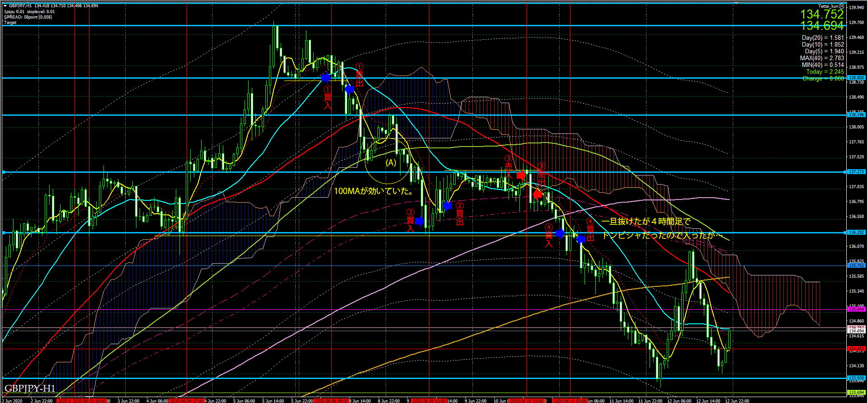Click the 138.800 price line label
The image size is (868, 403).
[856, 78]
